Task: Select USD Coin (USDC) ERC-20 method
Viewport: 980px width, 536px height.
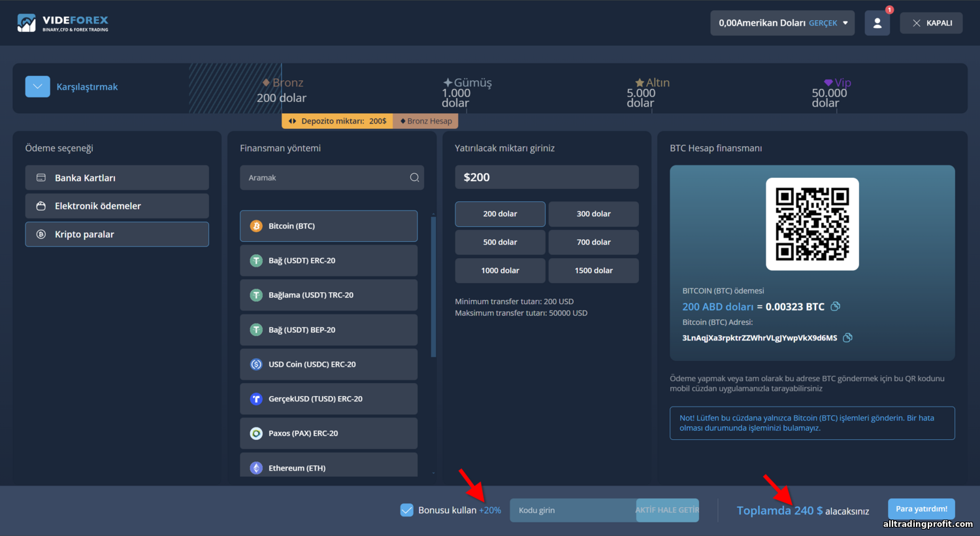Action: tap(329, 365)
